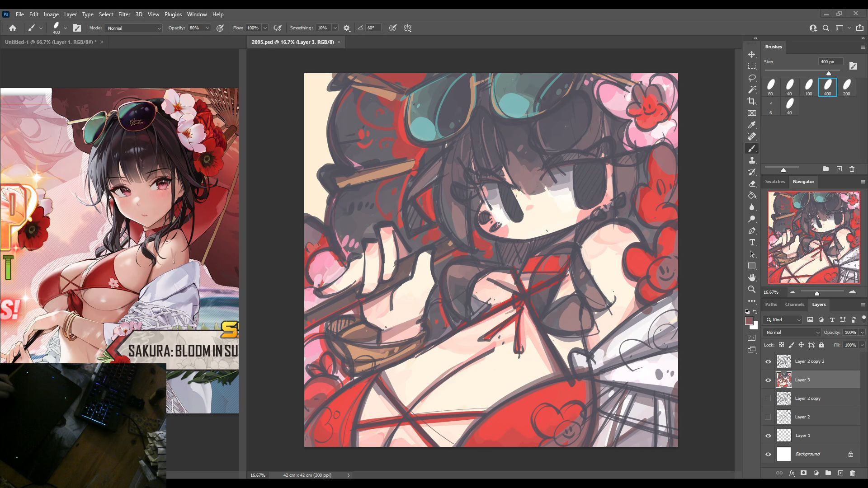Switch to Untitled-1 document tab

click(x=50, y=42)
